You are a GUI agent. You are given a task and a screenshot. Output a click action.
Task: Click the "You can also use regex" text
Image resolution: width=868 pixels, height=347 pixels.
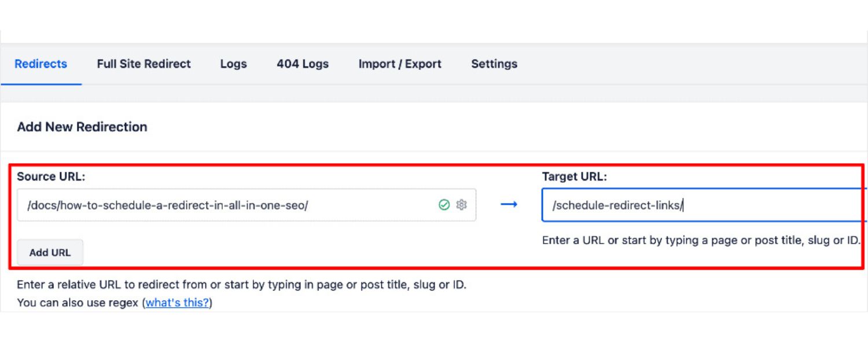click(x=78, y=302)
